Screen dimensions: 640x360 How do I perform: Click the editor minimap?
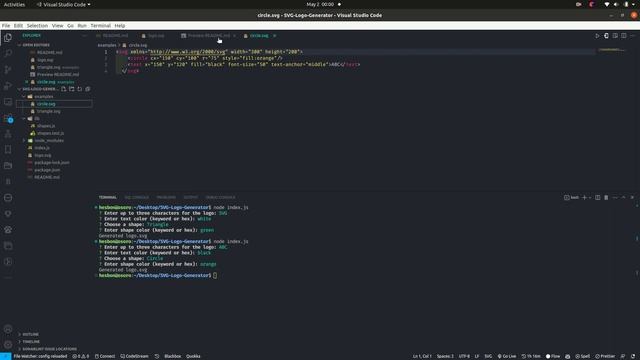tap(611, 50)
